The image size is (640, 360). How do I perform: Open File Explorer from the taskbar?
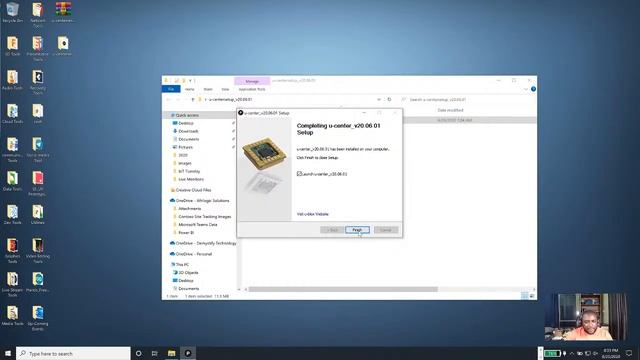[x=171, y=353]
